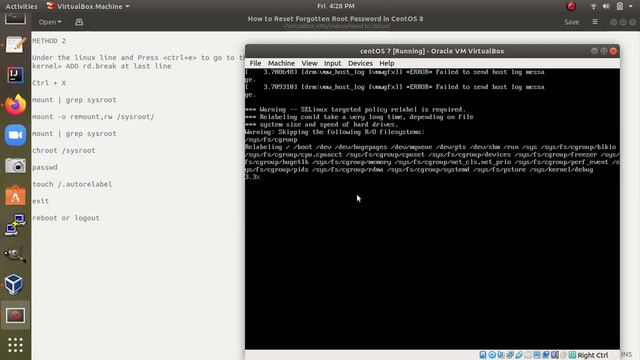Open the Screenshot camera app in the dock
This screenshot has height=360, width=640.
click(15, 166)
